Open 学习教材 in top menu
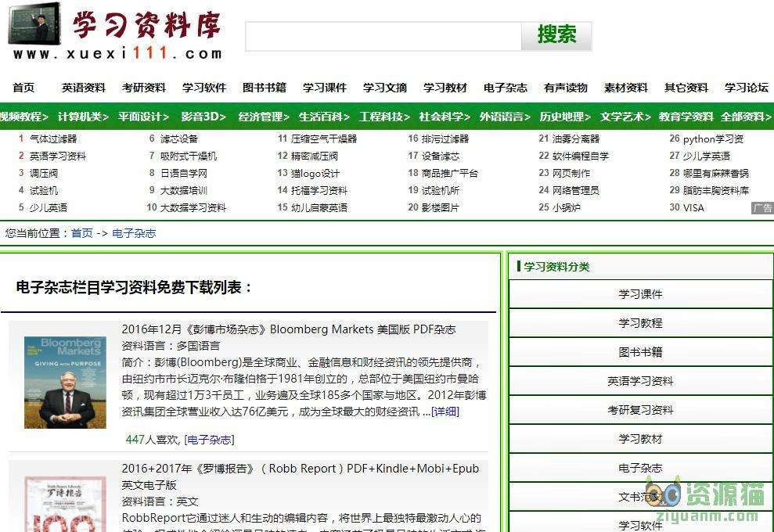 click(x=445, y=88)
